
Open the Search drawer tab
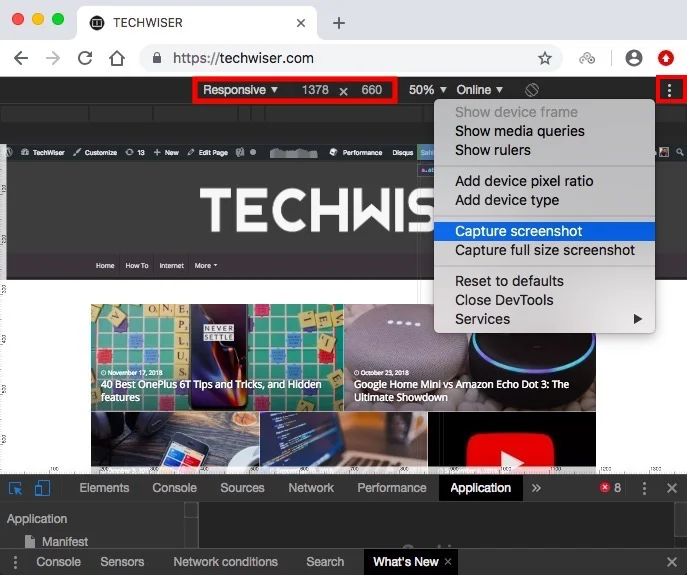point(325,562)
